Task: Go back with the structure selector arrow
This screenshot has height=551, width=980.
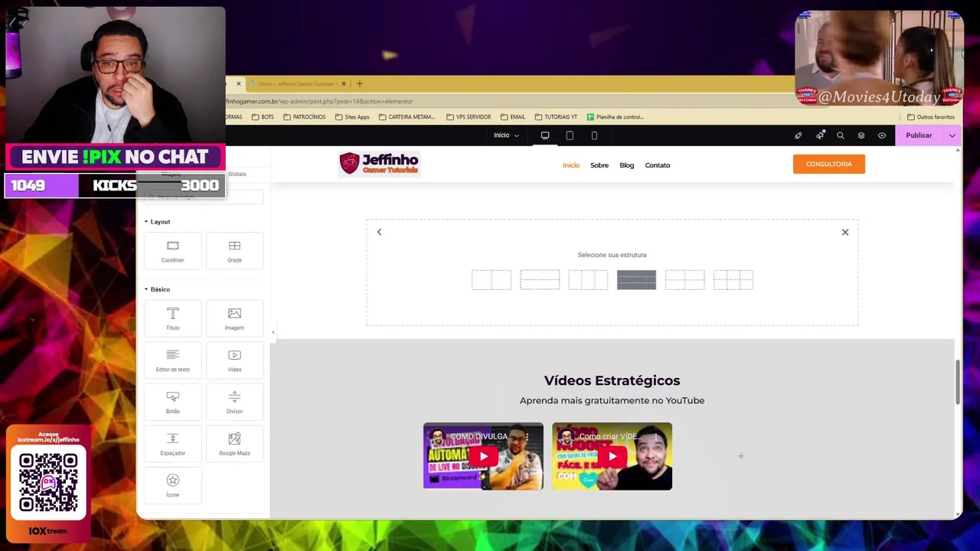Action: coord(379,232)
